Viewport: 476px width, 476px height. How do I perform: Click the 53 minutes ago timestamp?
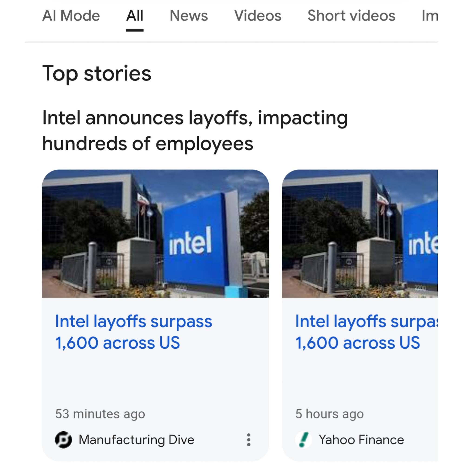click(x=100, y=414)
